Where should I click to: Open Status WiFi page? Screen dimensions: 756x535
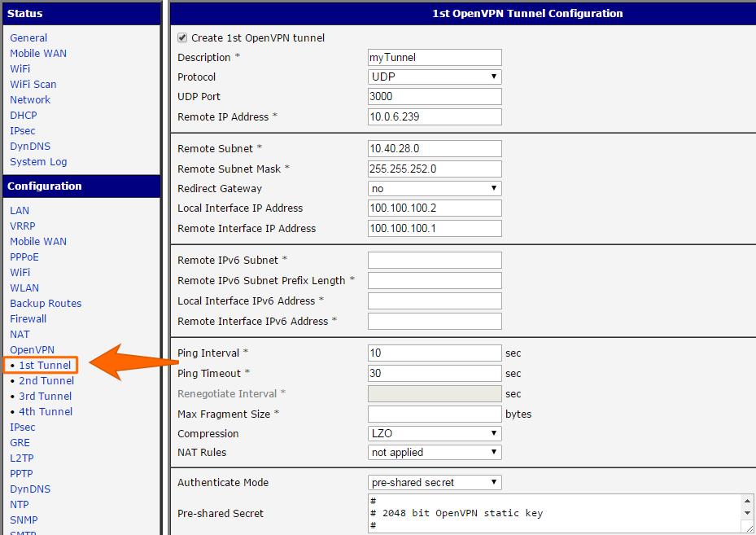click(x=20, y=68)
